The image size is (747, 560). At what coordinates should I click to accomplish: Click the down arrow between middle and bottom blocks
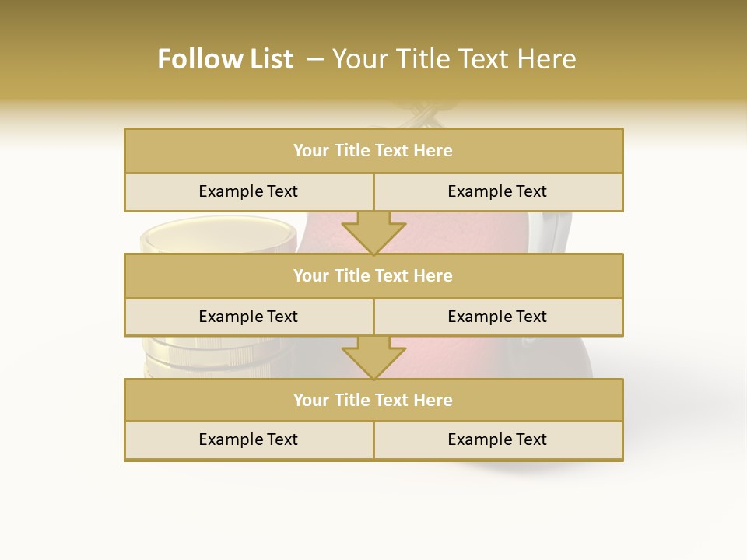point(373,357)
